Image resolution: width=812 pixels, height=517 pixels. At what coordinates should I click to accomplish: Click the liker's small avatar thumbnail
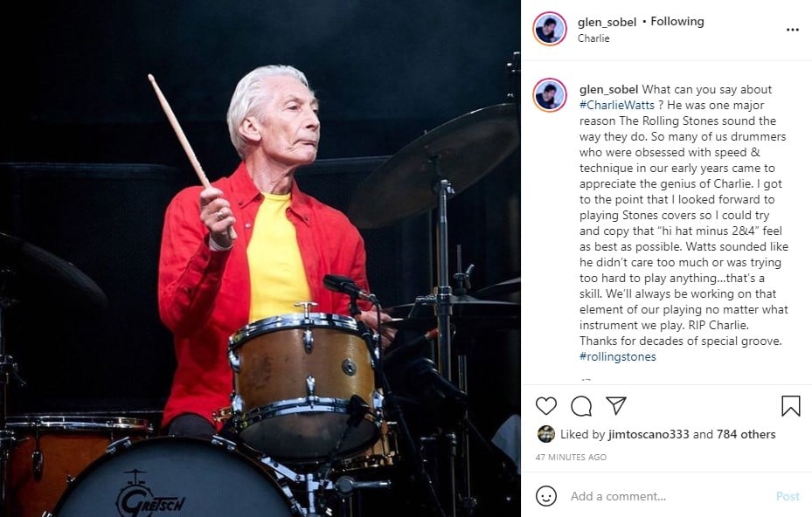pos(545,434)
